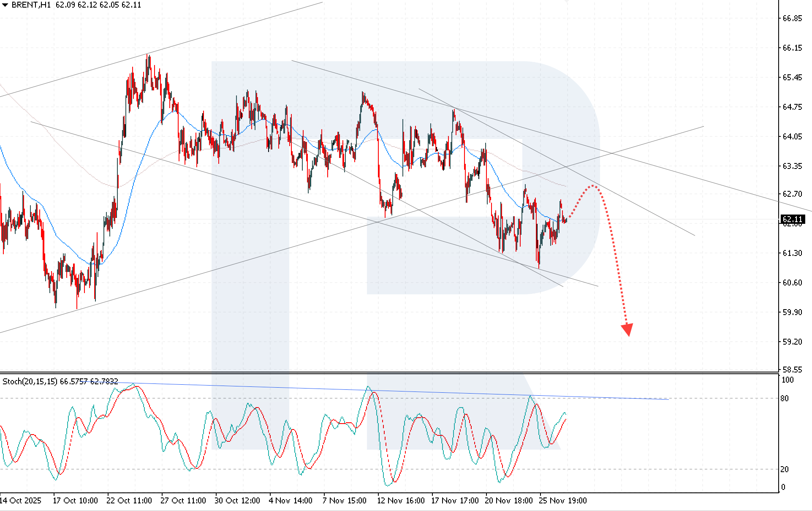Click the OHLC values 62.09 62.12 62.05 62.11
This screenshot has width=812, height=511.
pos(98,5)
